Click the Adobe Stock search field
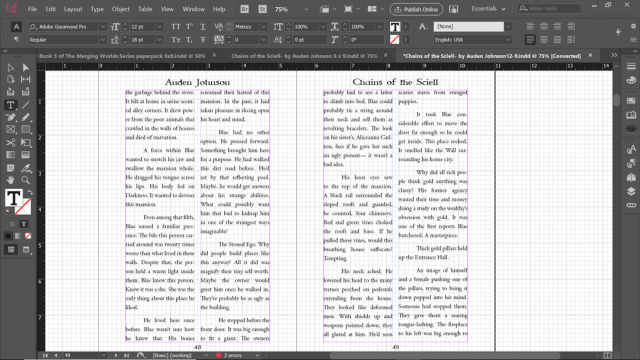 (x=549, y=9)
